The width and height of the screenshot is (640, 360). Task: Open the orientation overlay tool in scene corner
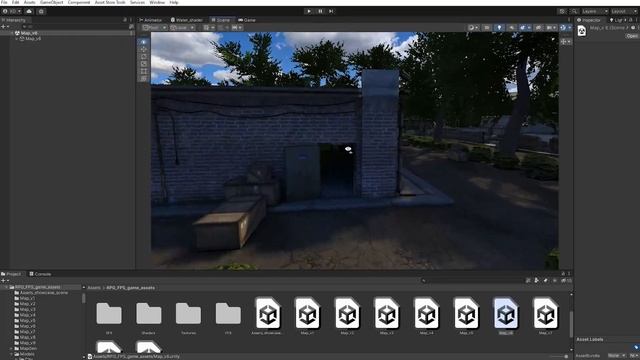point(566,42)
